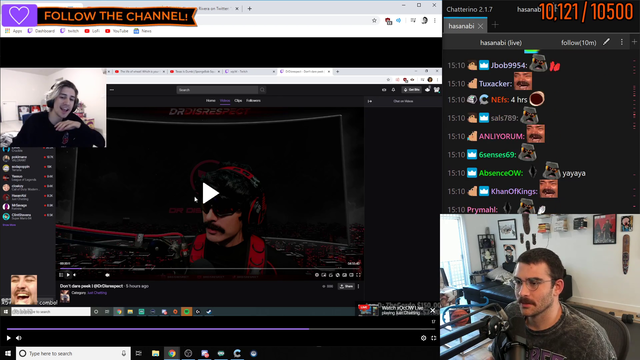Select the Followers tab on Twitch channel
This screenshot has width=640, height=360.
click(x=253, y=100)
